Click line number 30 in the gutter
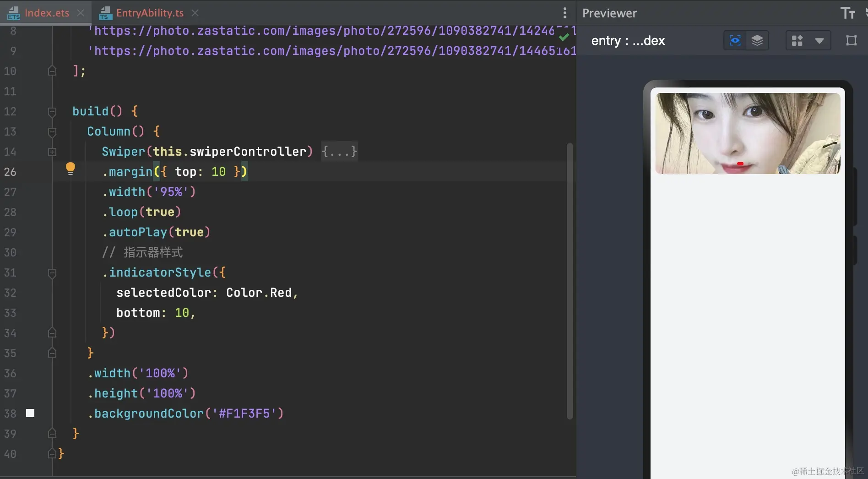The width and height of the screenshot is (868, 479). click(x=10, y=252)
